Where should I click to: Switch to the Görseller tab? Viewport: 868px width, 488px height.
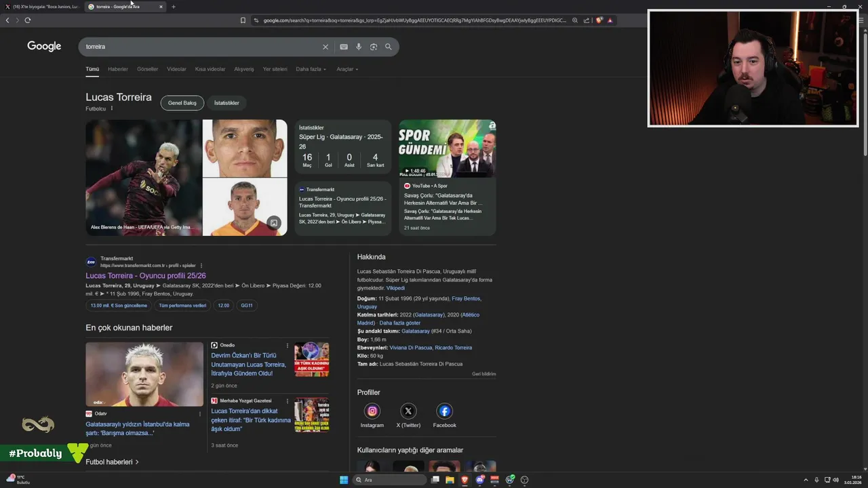(147, 69)
